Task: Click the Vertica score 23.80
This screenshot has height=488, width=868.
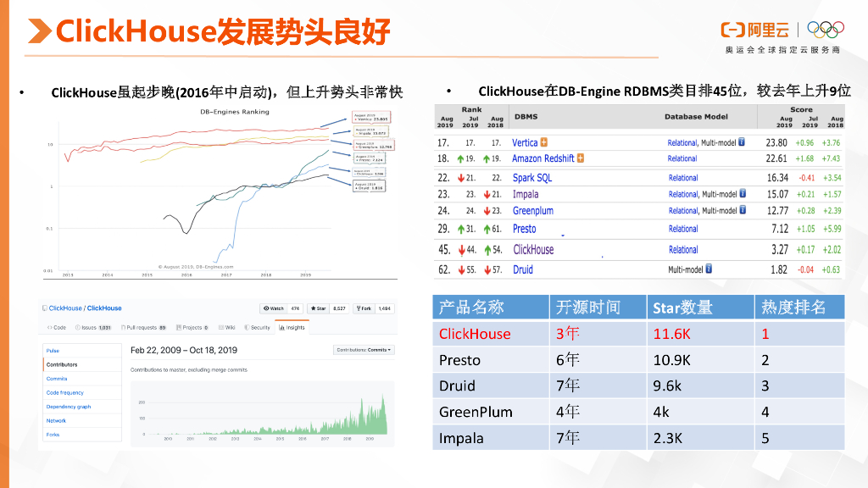Action: (776, 142)
